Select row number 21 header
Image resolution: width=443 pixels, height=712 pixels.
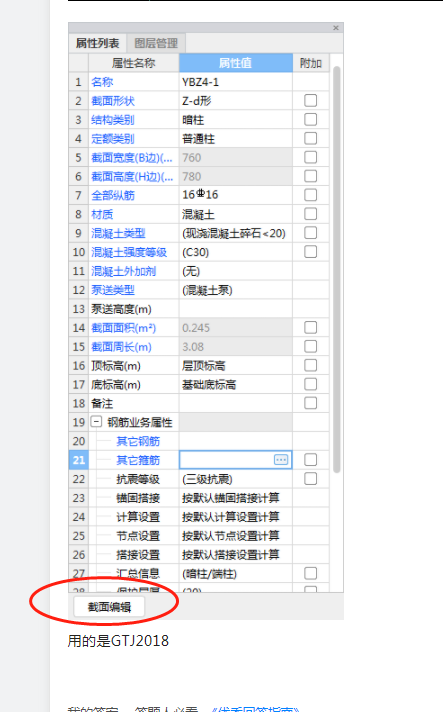coord(79,460)
